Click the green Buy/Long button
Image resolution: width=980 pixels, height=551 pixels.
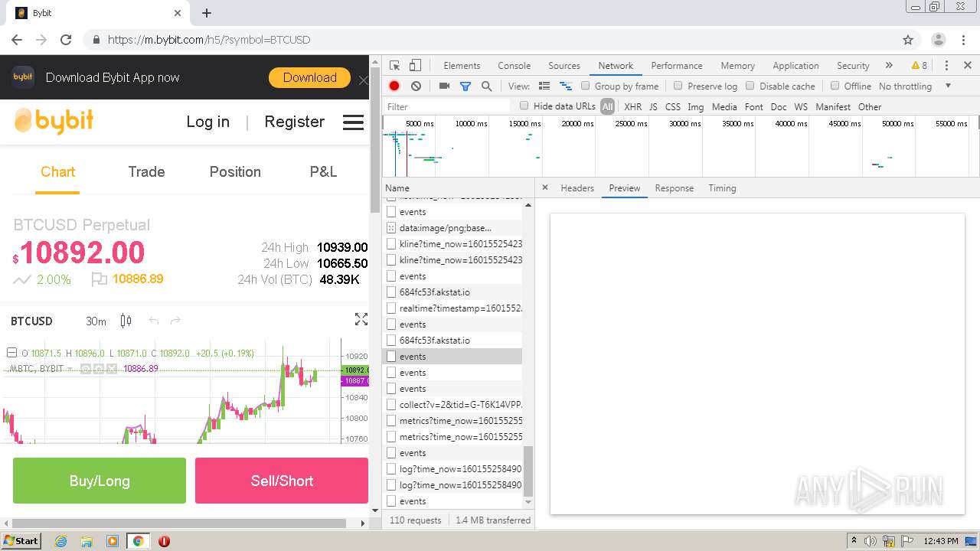[x=100, y=481]
